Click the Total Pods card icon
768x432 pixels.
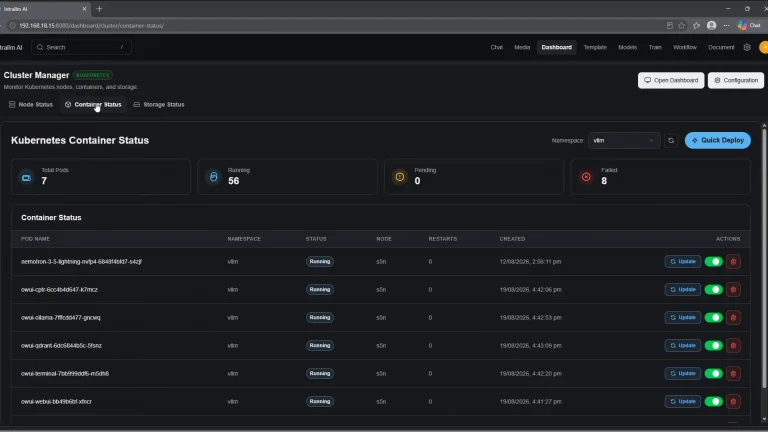pyautogui.click(x=26, y=177)
